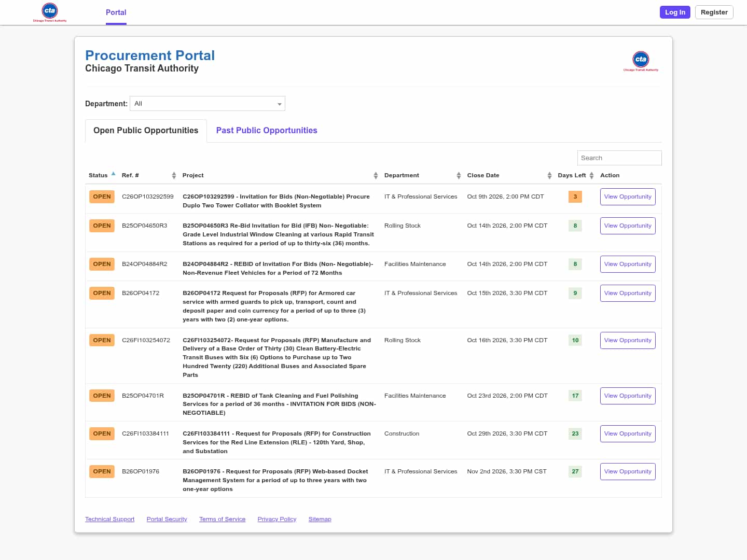The width and height of the screenshot is (747, 560).
Task: Click reference number B26OP04172
Action: pos(141,293)
